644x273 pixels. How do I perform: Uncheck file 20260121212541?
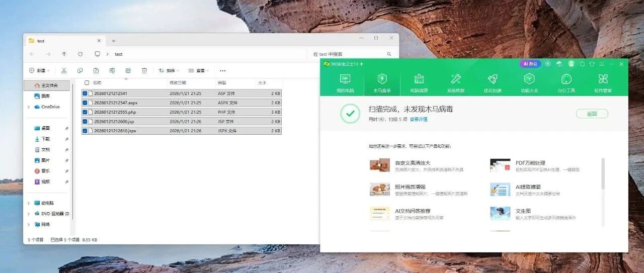click(x=85, y=94)
